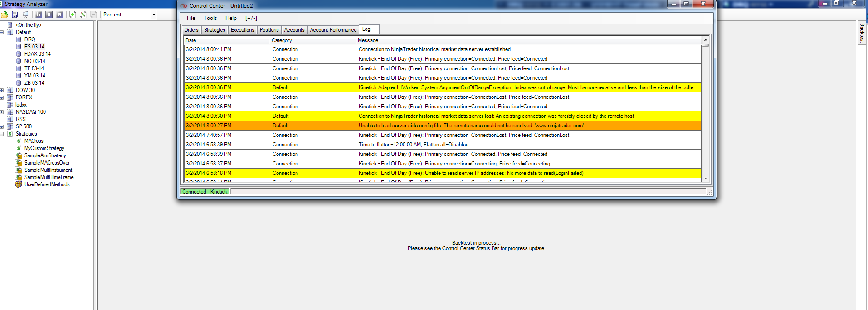Sort log by the Category column header
Viewport: 868px width, 310px height.
313,40
